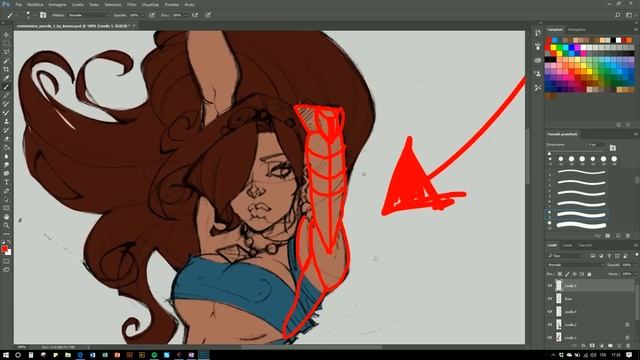The image size is (640, 360).
Task: Select the Lasso tool
Action: tap(6, 52)
